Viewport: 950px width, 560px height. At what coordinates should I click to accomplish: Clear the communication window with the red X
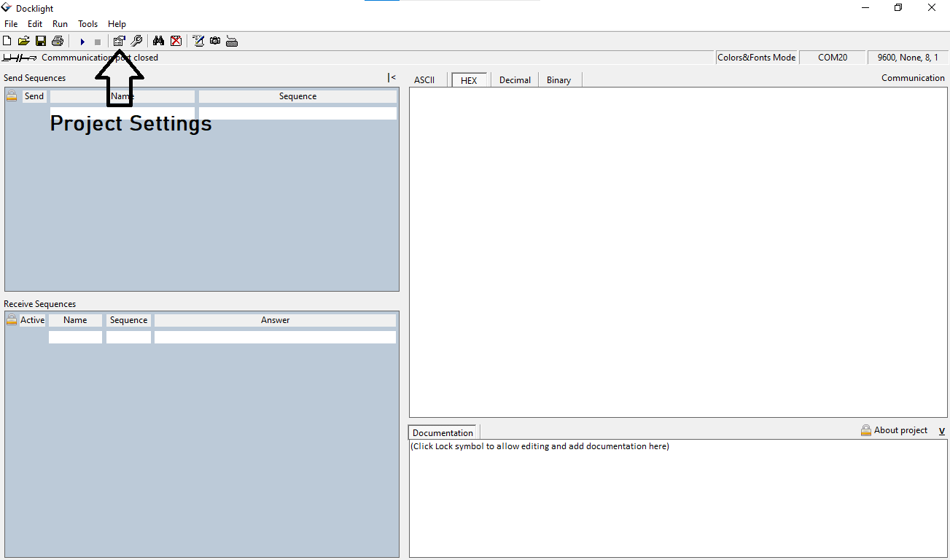(x=176, y=41)
